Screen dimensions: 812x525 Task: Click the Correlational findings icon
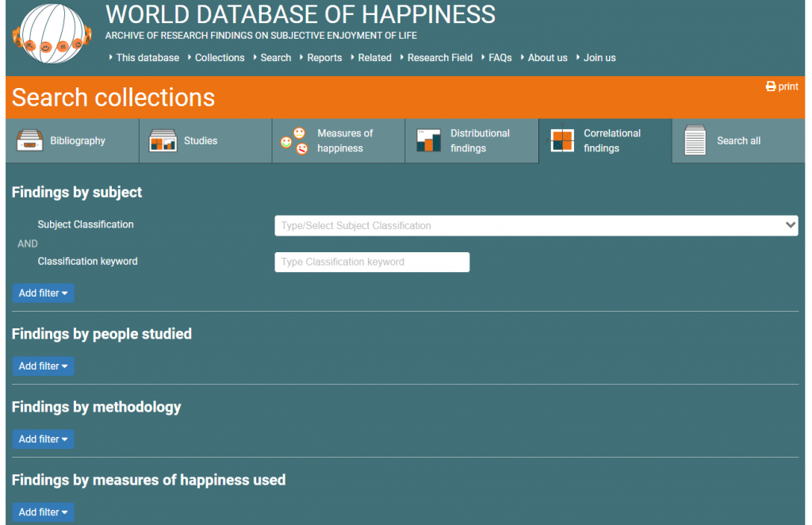pos(562,140)
